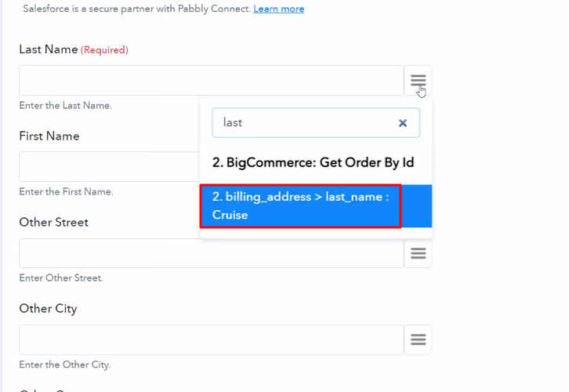Click the 'Other Street' field label
The height and width of the screenshot is (392, 569).
[54, 222]
